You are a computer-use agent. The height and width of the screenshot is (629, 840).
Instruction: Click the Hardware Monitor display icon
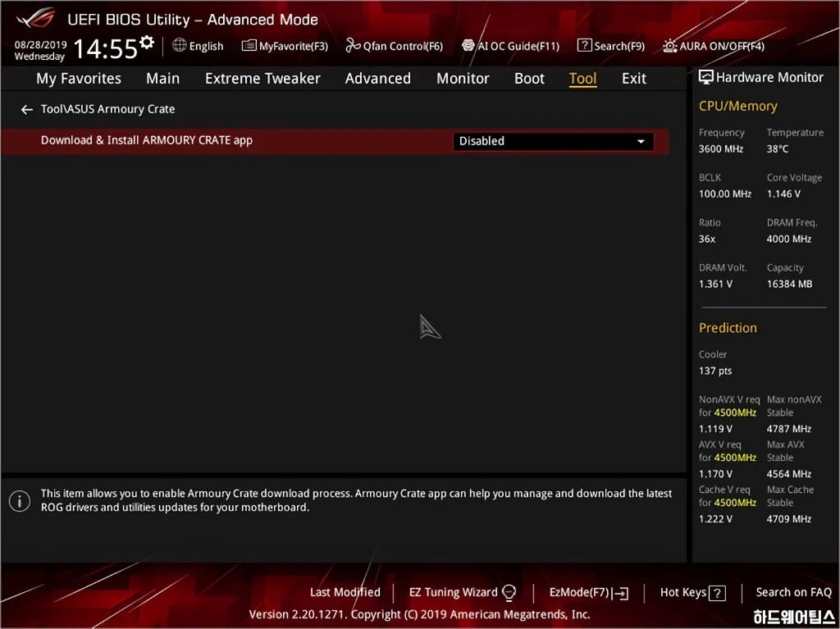[706, 77]
